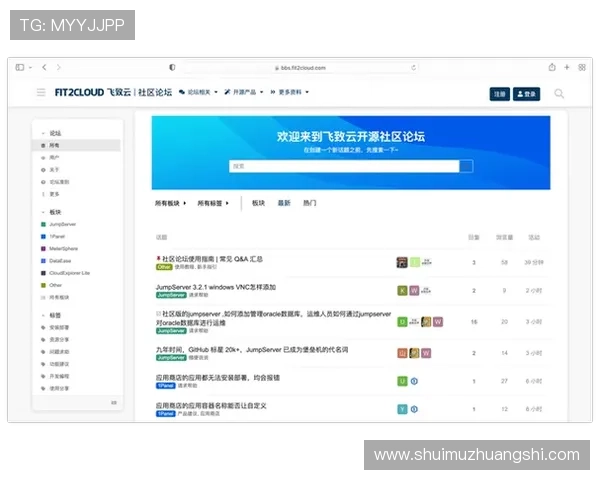Click the banner search input field
This screenshot has height=480, width=600.
[x=344, y=166]
